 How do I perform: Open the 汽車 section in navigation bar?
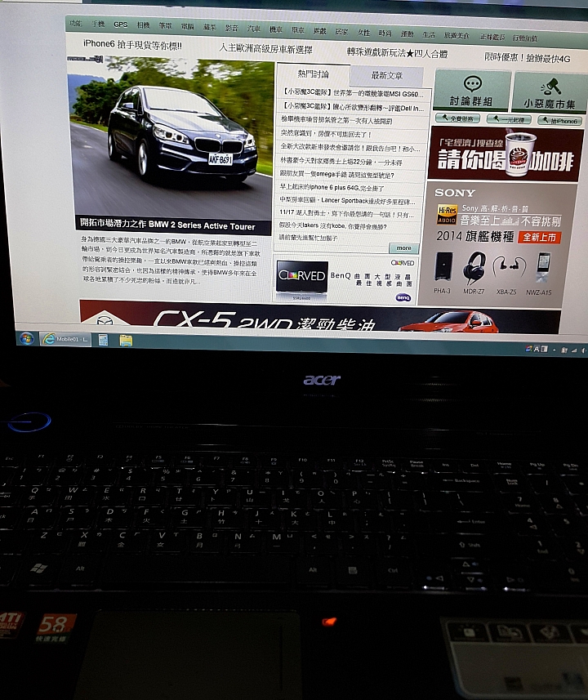click(254, 29)
